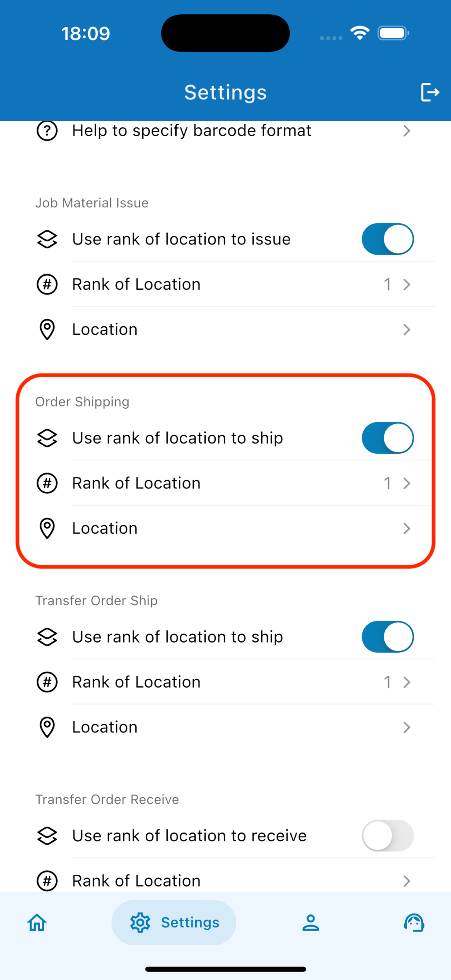The height and width of the screenshot is (980, 451).
Task: Turn off Order Shipping rank toggle
Action: click(388, 438)
